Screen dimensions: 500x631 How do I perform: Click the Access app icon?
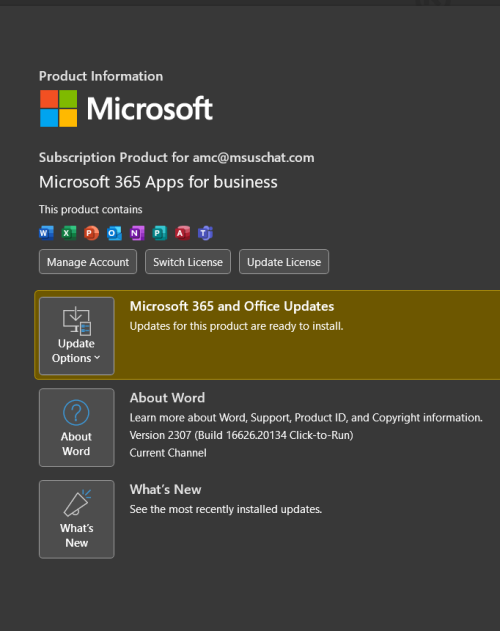[x=182, y=233]
